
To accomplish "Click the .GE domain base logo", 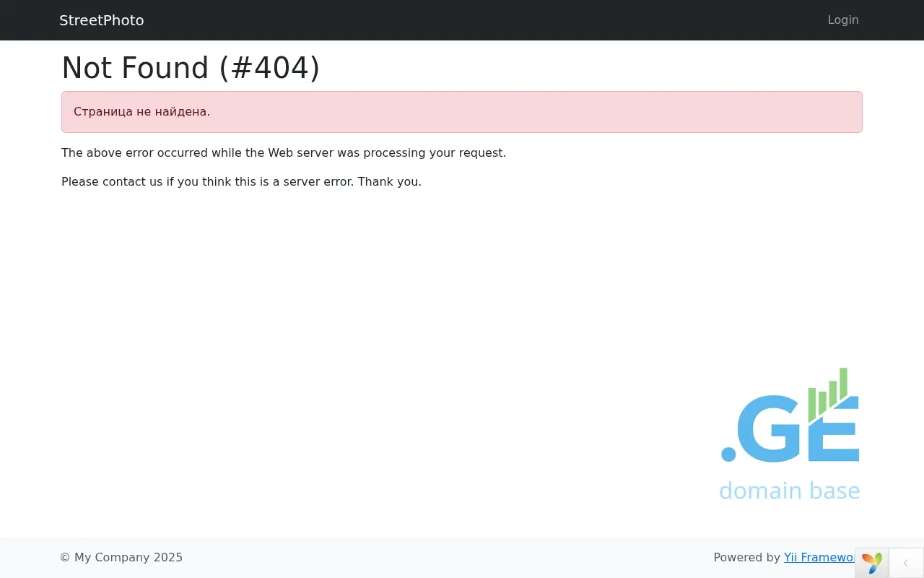I will coord(790,433).
